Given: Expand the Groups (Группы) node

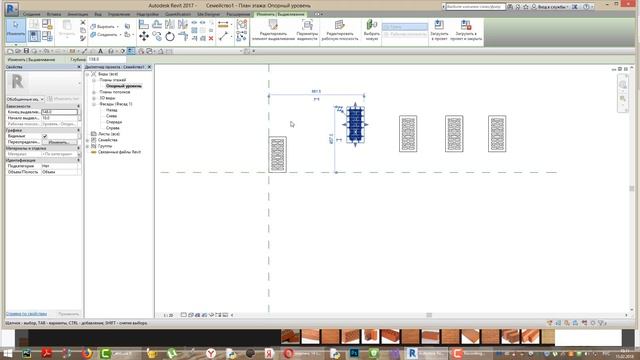Looking at the screenshot, I should pos(87,146).
